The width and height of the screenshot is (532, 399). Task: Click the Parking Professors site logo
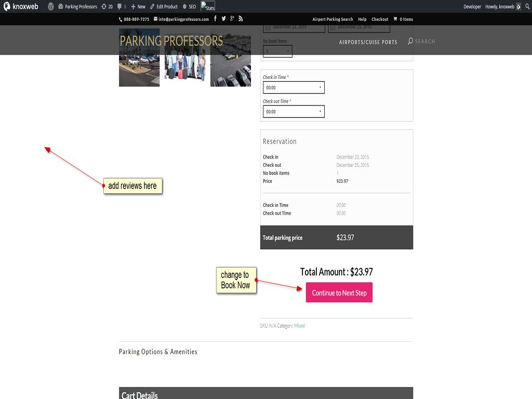click(x=171, y=41)
